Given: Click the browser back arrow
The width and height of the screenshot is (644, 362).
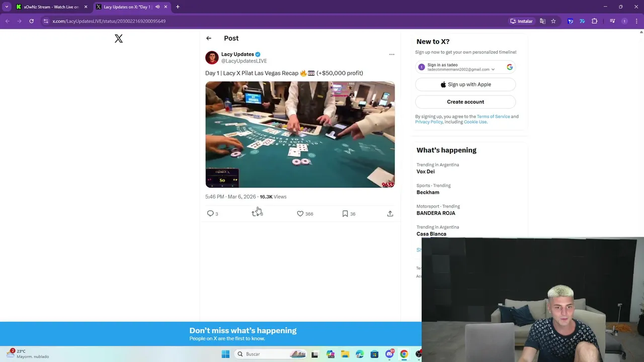Looking at the screenshot, I should pos(8,21).
